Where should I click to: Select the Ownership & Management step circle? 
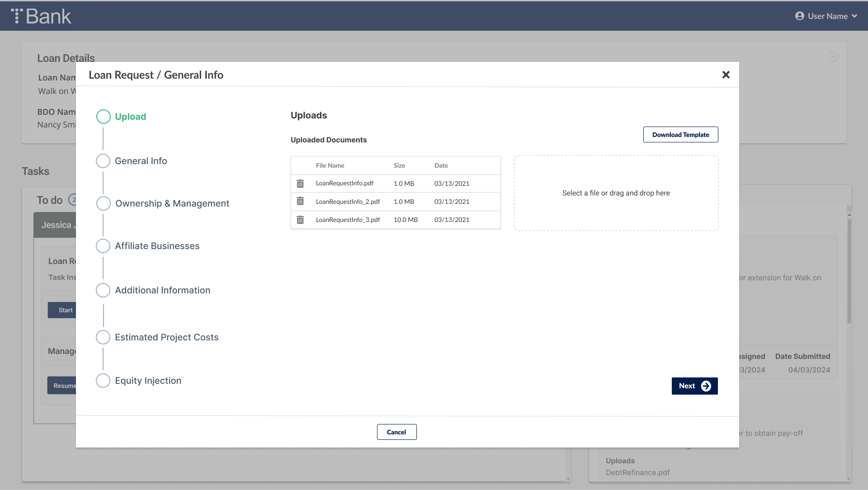click(103, 203)
